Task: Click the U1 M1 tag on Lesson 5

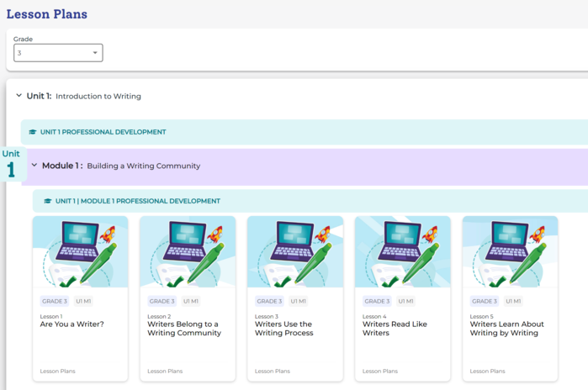Action: pyautogui.click(x=513, y=301)
